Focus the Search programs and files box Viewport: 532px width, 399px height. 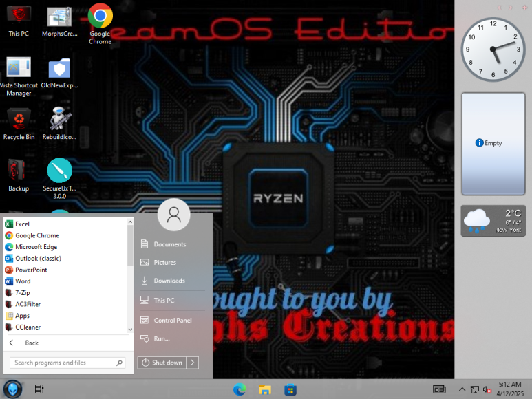point(67,363)
